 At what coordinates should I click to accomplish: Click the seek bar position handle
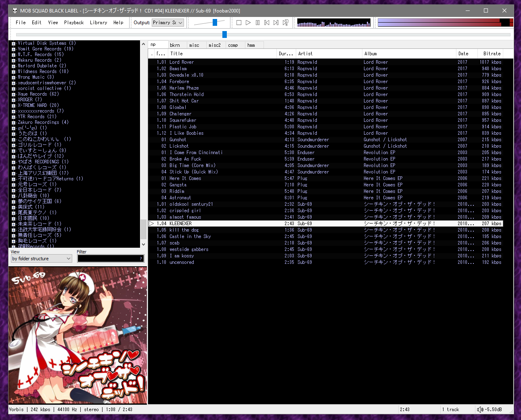(x=224, y=35)
